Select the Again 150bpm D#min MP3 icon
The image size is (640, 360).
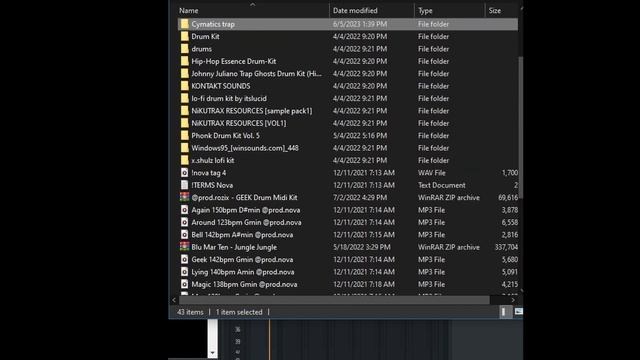point(184,210)
